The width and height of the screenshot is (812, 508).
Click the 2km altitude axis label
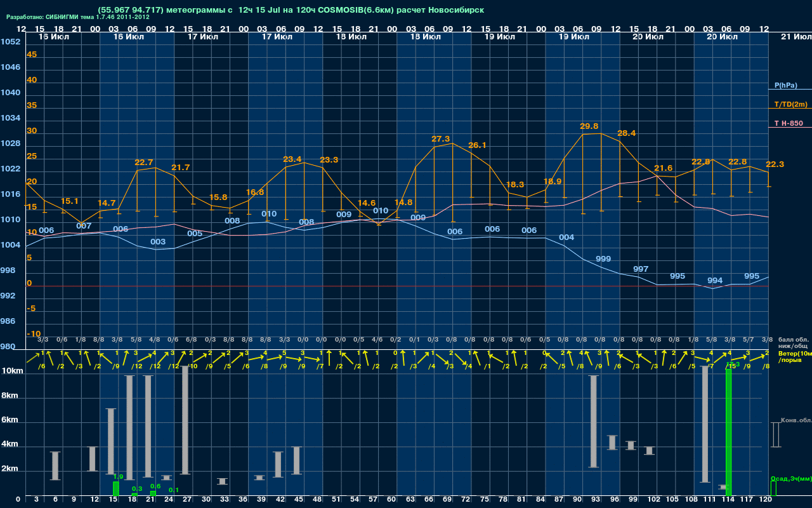click(x=10, y=470)
